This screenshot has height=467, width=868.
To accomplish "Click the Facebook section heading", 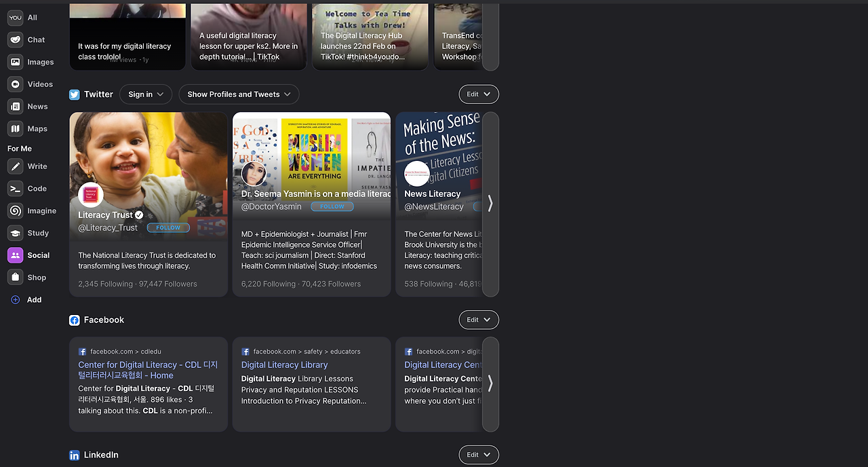I will tap(104, 320).
